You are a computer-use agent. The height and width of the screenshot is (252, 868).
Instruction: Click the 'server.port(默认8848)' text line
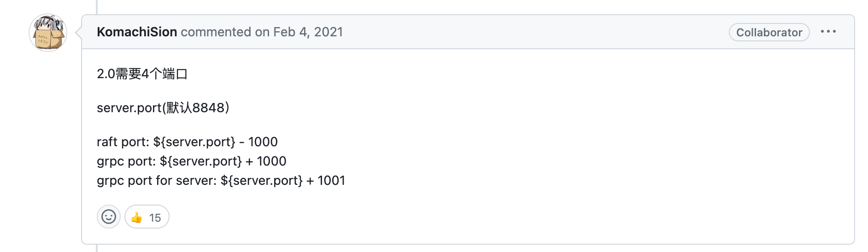[x=163, y=108]
